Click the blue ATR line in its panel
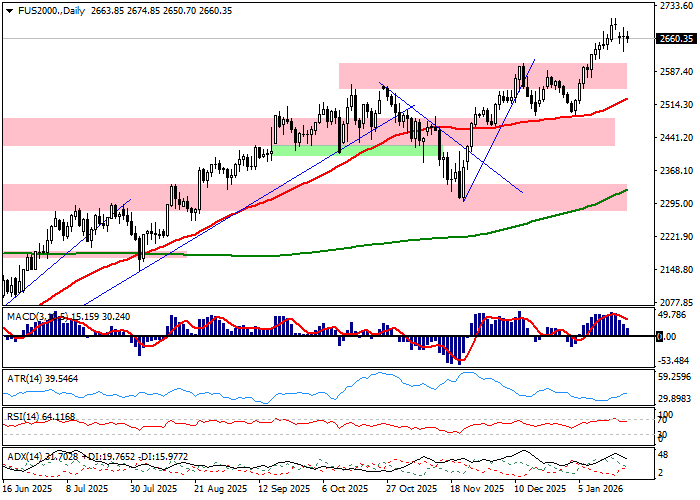The height and width of the screenshot is (500, 700). click(x=380, y=377)
